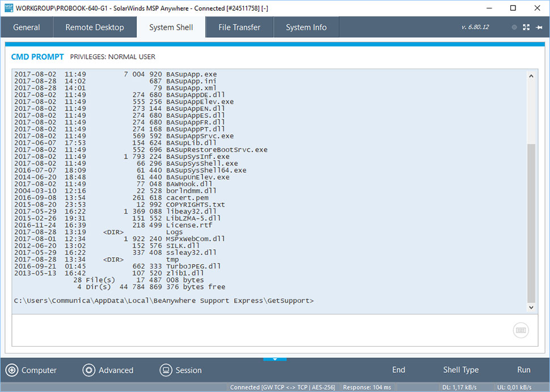Click the BASupApp.ini line
Screen dimensions: 550x392
[116, 81]
